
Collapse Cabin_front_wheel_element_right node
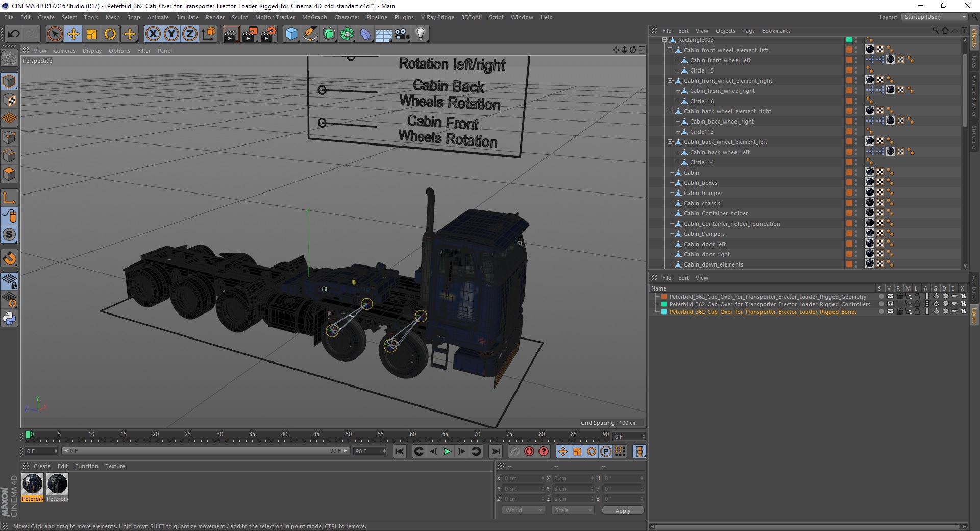(x=670, y=81)
